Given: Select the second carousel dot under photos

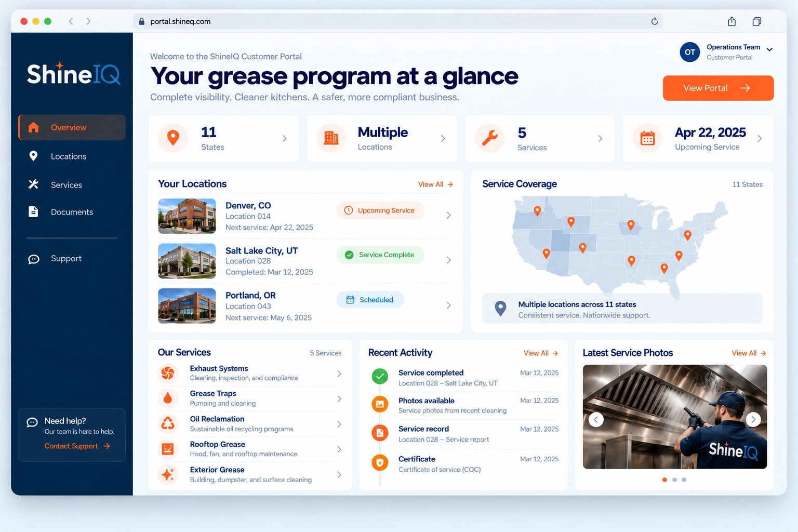Looking at the screenshot, I should (674, 480).
